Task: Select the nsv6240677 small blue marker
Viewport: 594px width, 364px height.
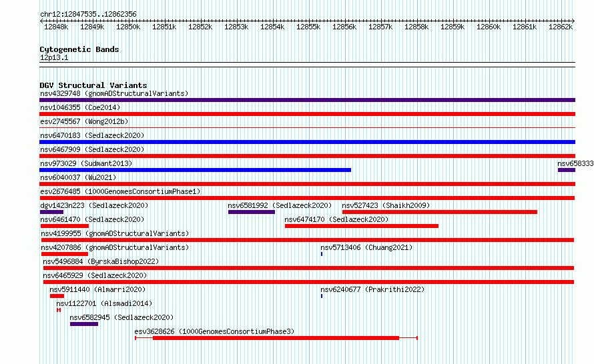Action: [322, 296]
